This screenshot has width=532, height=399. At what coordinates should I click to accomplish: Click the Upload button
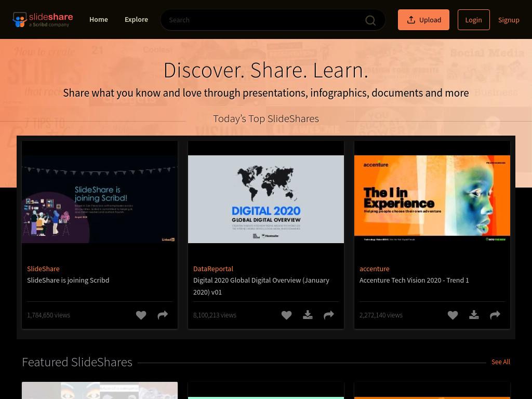[423, 20]
